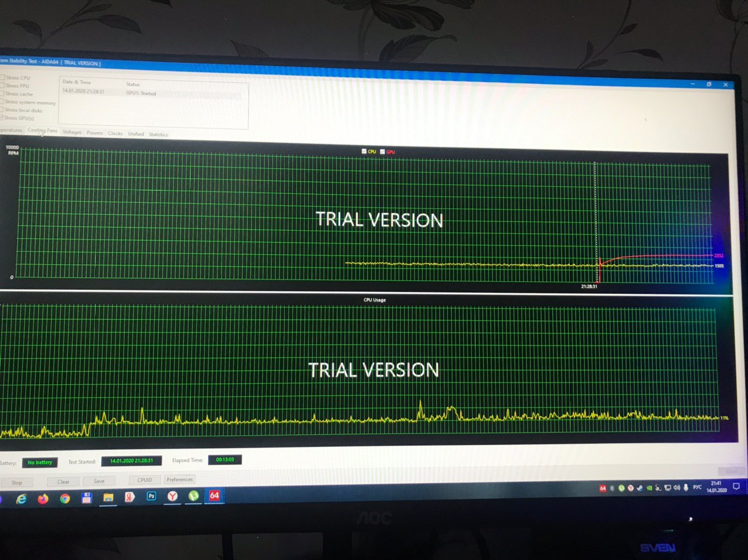Viewport: 748px width, 560px height.
Task: Click the microphone tray icon
Action: click(686, 487)
